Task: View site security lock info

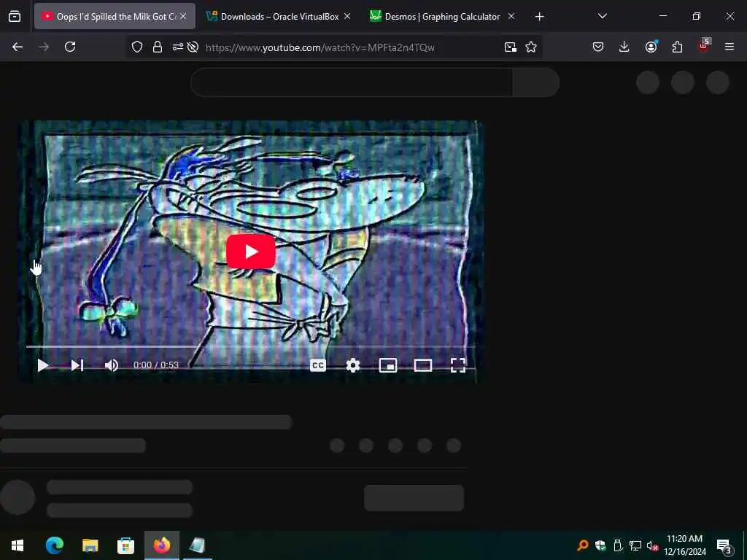Action: click(158, 47)
